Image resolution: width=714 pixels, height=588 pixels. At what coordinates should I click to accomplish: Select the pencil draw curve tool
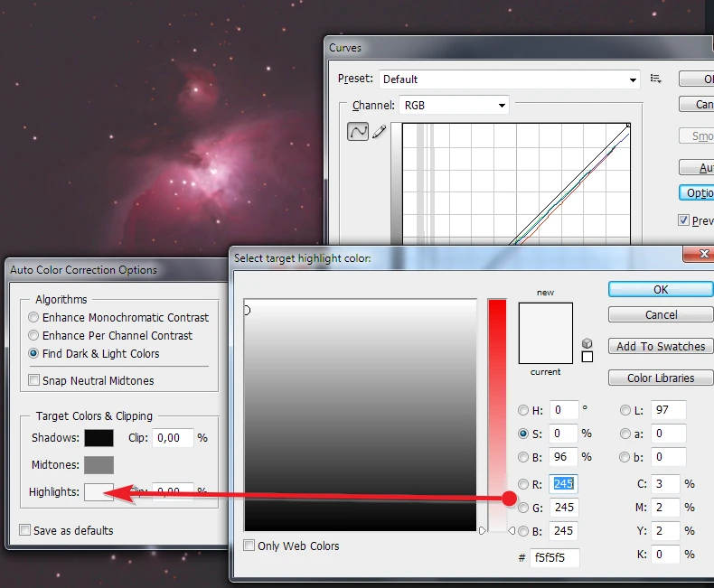pos(379,132)
